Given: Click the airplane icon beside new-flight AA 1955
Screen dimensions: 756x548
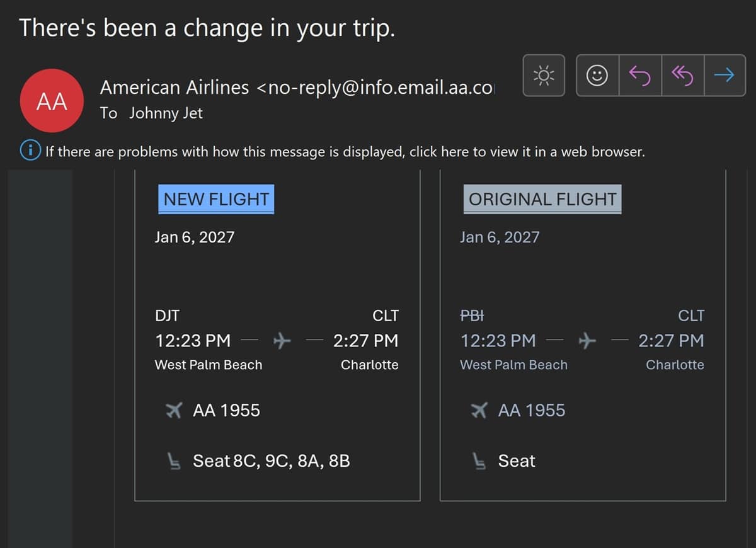Looking at the screenshot, I should [174, 411].
